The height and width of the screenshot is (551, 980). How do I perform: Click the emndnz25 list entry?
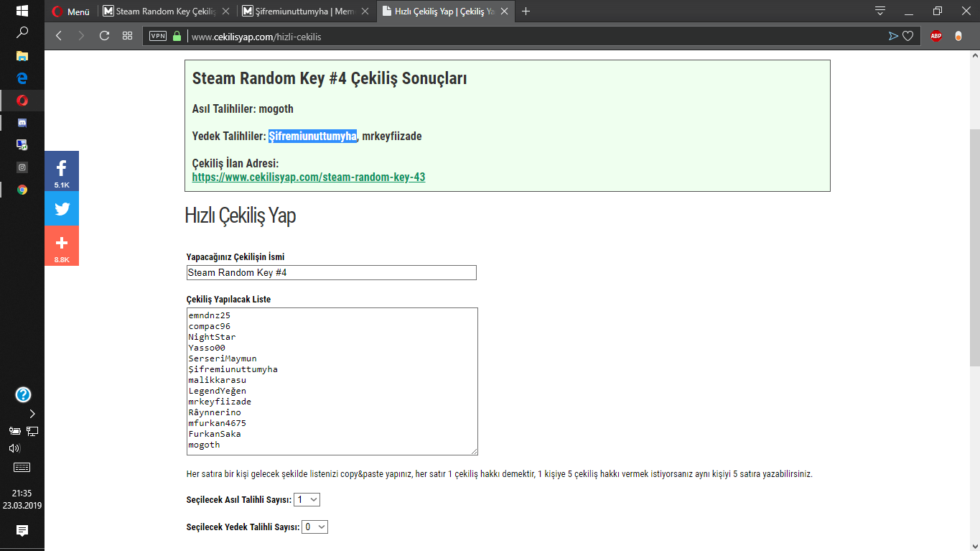(x=210, y=315)
